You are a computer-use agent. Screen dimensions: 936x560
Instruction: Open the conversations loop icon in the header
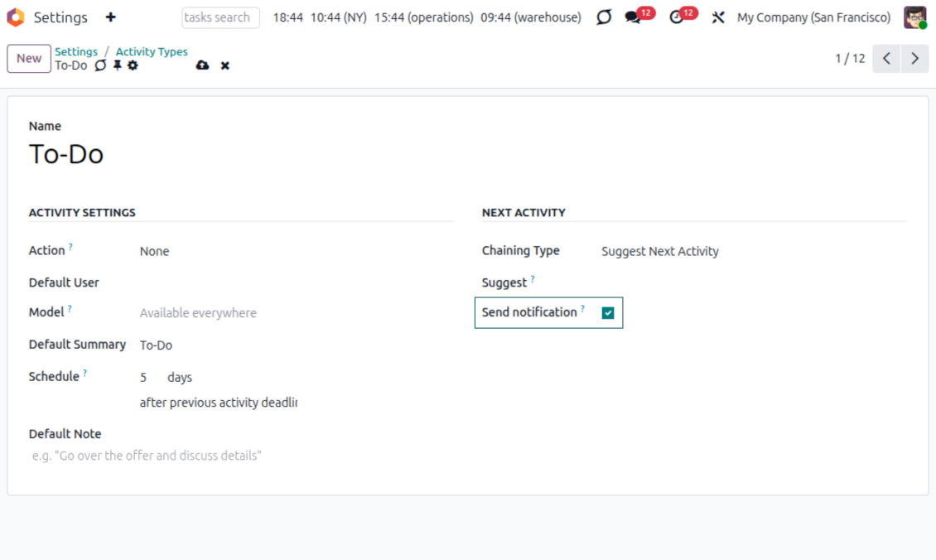point(602,17)
